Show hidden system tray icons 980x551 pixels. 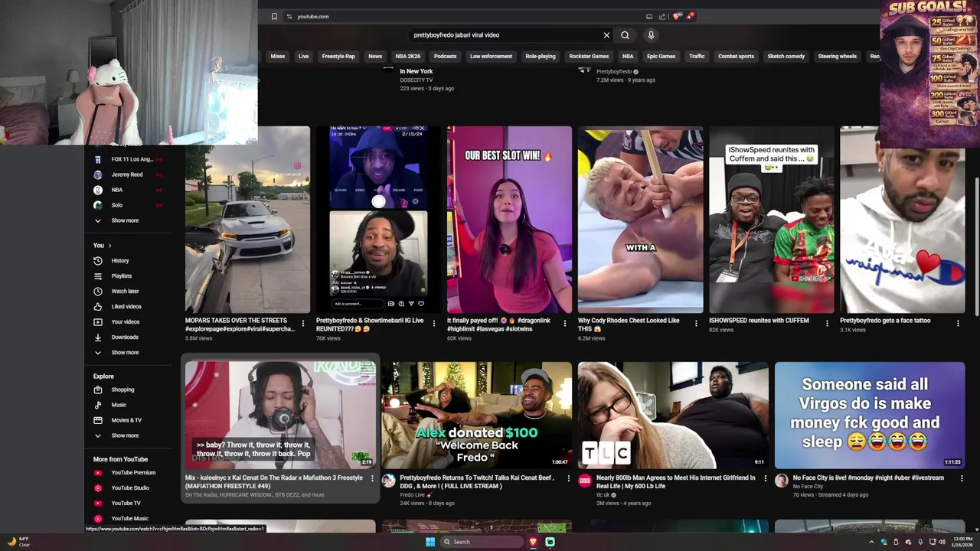point(871,542)
